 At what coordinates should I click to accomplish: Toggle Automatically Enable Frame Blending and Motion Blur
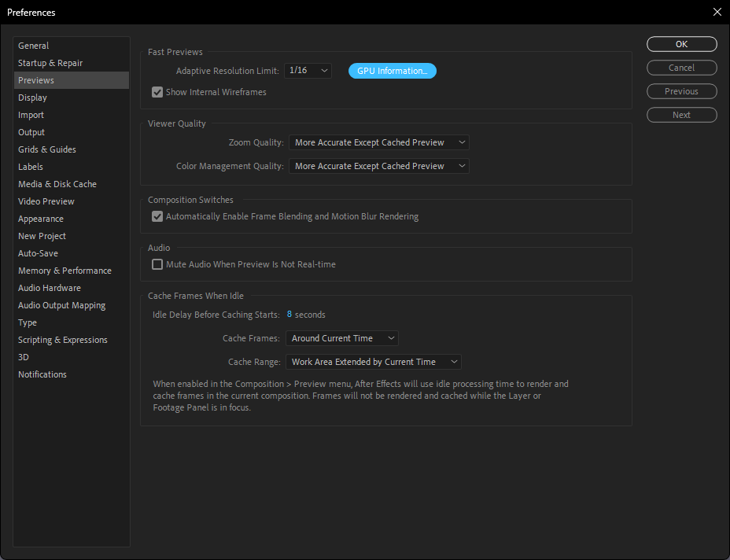point(157,216)
